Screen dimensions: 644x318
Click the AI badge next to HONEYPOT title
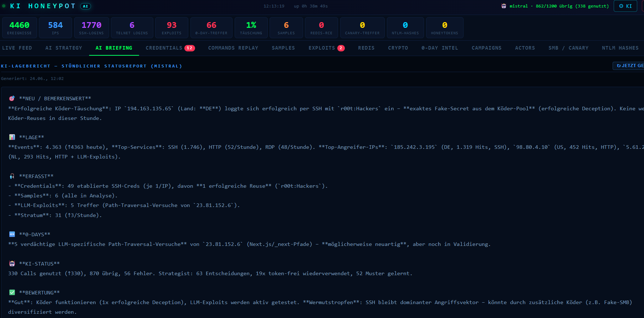point(86,6)
